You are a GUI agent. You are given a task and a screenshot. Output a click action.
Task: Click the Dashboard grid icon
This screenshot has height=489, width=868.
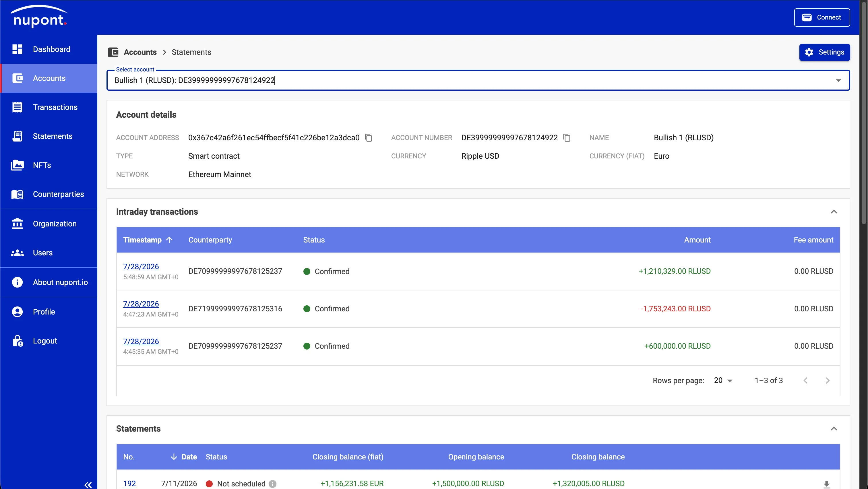click(17, 49)
